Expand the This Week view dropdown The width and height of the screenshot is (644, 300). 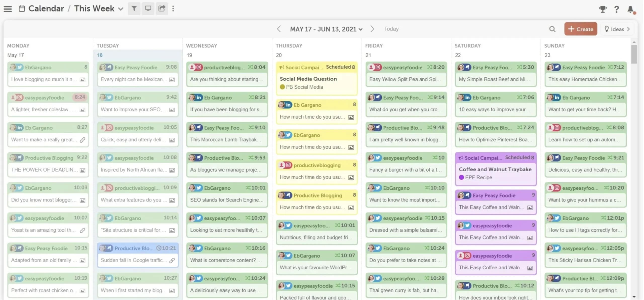click(x=121, y=9)
